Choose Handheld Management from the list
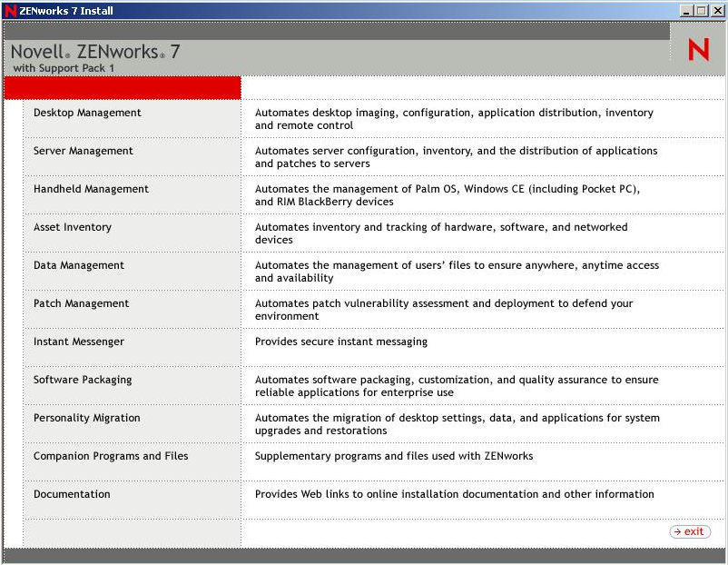Image resolution: width=728 pixels, height=565 pixels. [91, 189]
